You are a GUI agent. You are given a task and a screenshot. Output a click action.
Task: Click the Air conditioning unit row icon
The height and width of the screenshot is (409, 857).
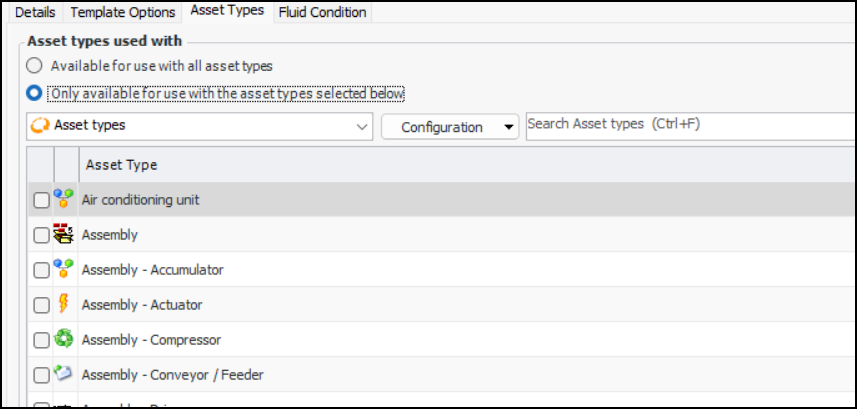pyautogui.click(x=64, y=199)
